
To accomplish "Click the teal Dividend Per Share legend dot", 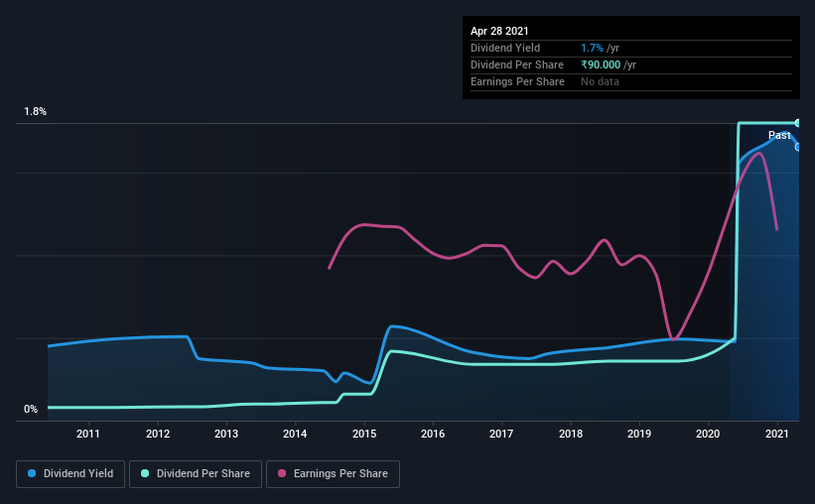I will (x=145, y=473).
